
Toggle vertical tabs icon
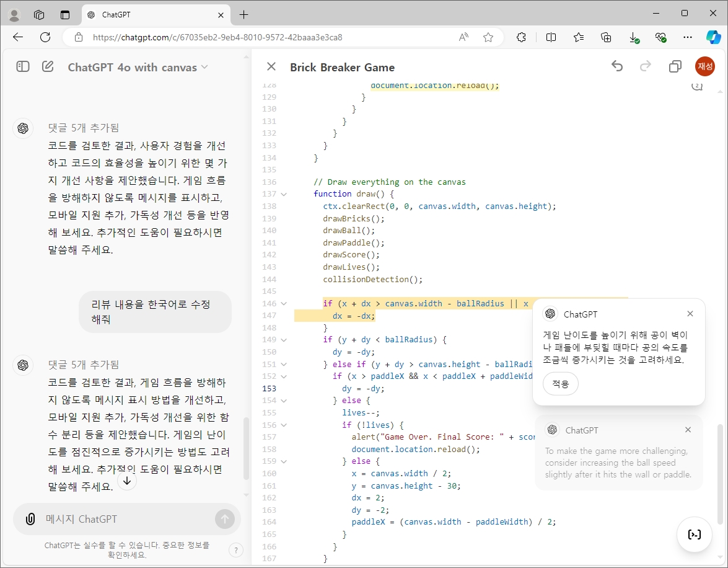pos(65,15)
